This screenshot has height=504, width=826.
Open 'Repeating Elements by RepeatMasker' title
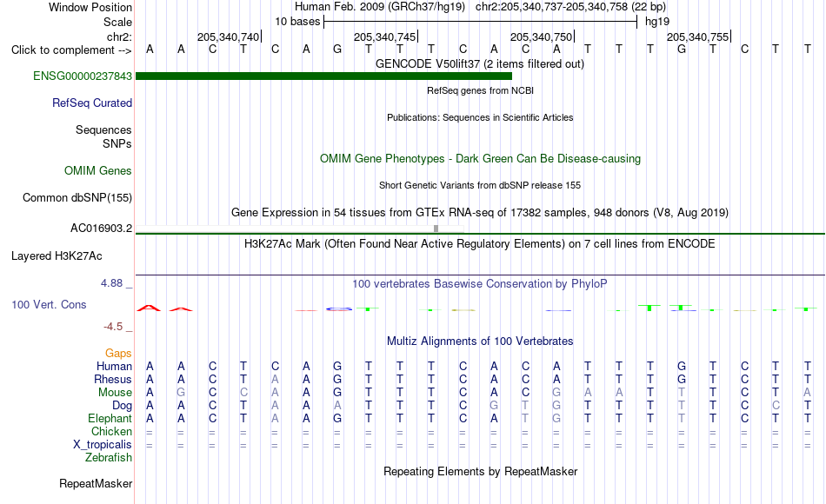pyautogui.click(x=480, y=471)
